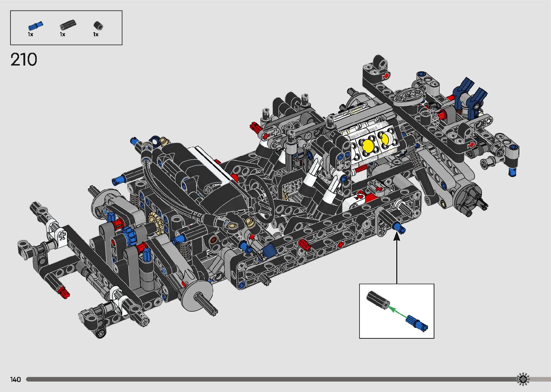Screen dimensions: 551x392
Task: Click the page progress bar at bottom
Action: tap(270, 379)
